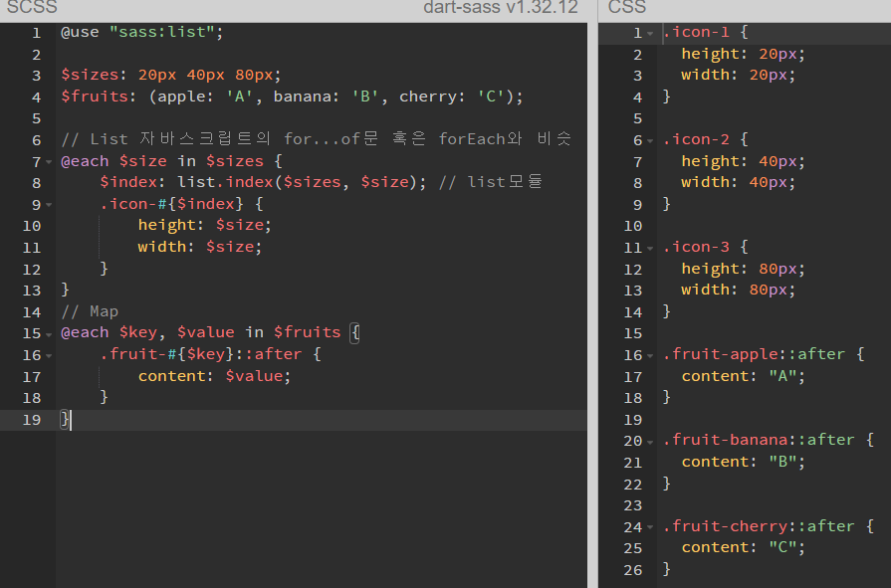Viewport: 891px width, 588px height.
Task: Click the Korean comment about for...of and forEach
Action: click(316, 139)
